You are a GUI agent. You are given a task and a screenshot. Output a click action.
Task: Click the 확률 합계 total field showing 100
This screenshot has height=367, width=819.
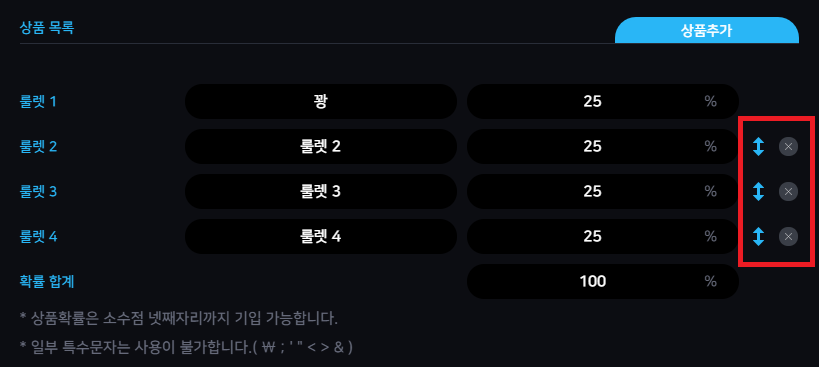coord(603,281)
